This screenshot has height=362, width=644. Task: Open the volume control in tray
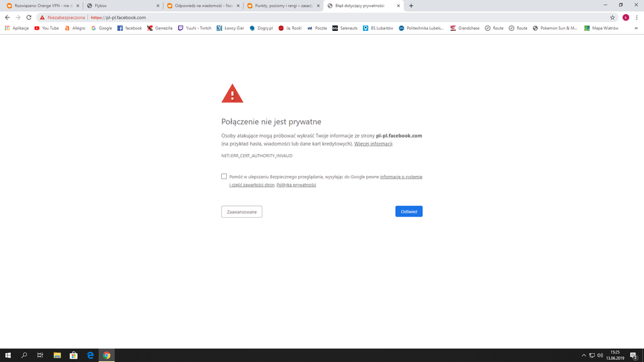(600, 356)
